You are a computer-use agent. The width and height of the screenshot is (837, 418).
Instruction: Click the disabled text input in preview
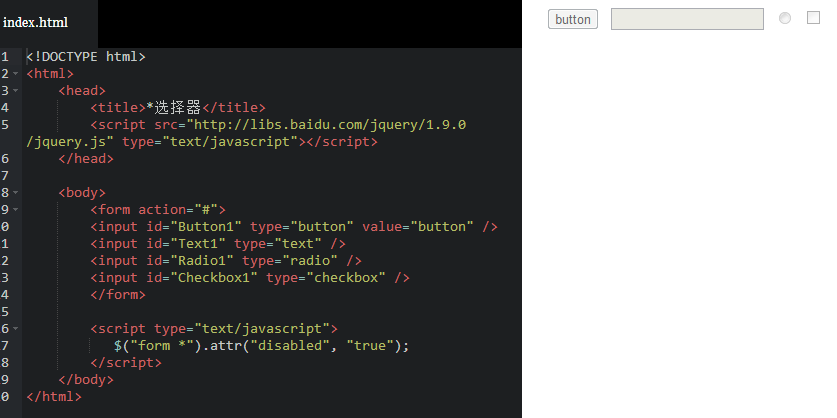[687, 19]
